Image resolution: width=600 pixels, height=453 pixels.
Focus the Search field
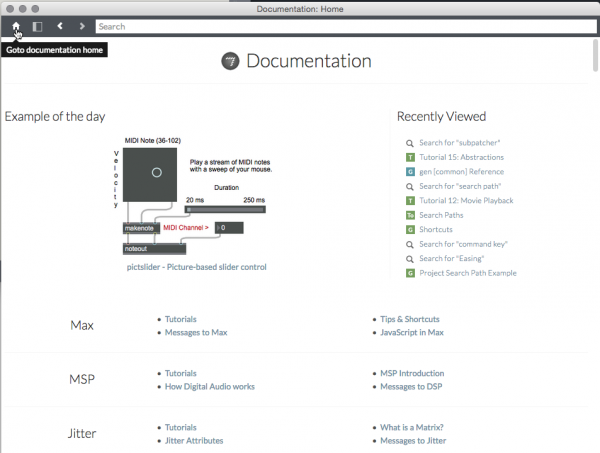coord(346,26)
